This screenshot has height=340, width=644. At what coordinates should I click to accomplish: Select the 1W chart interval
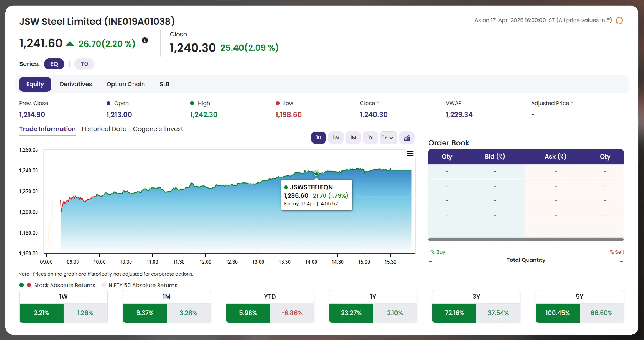(336, 138)
